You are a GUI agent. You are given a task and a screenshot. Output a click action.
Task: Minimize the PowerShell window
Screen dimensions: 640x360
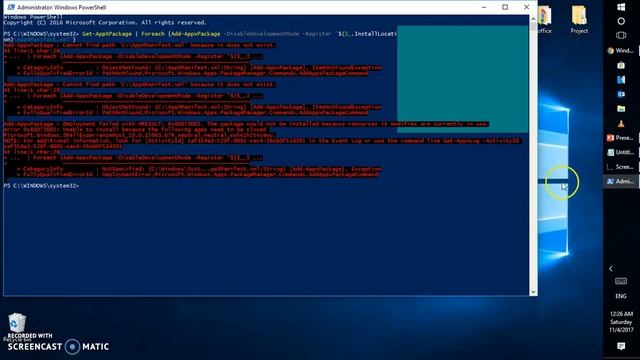coord(484,7)
